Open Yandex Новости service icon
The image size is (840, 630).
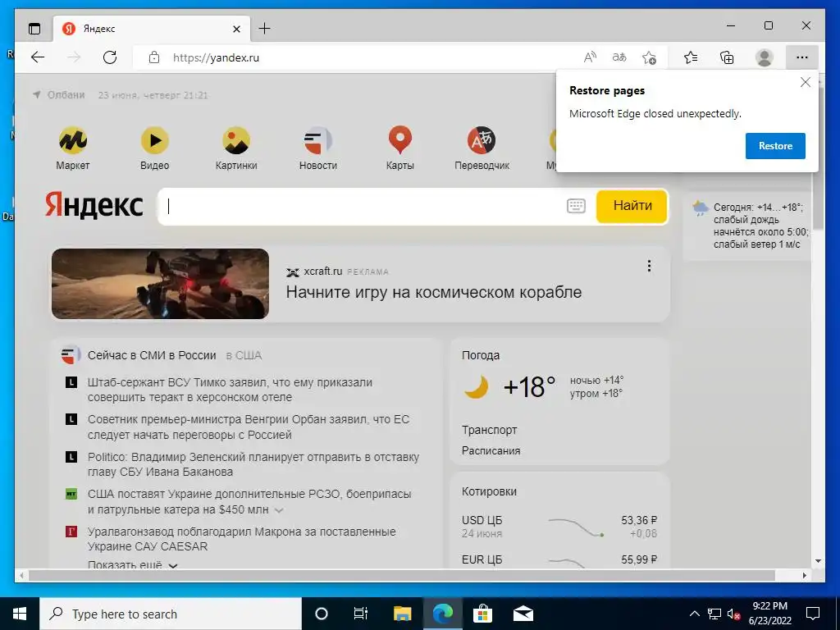(318, 148)
